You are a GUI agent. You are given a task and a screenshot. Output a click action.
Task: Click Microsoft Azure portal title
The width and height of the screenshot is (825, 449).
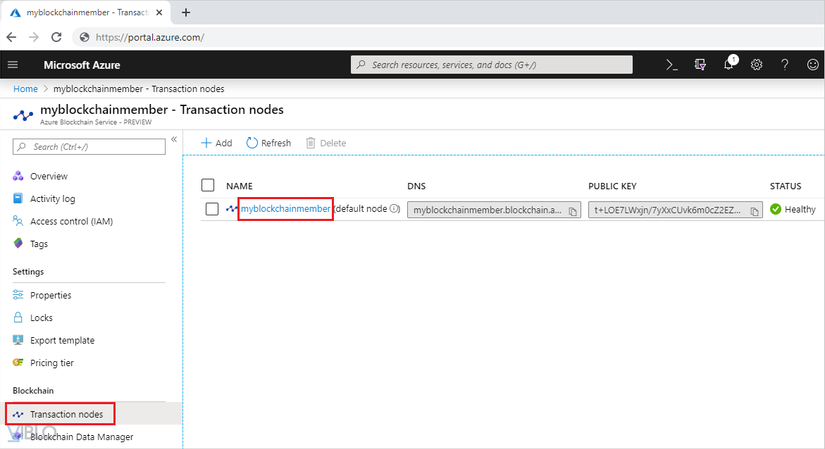82,65
